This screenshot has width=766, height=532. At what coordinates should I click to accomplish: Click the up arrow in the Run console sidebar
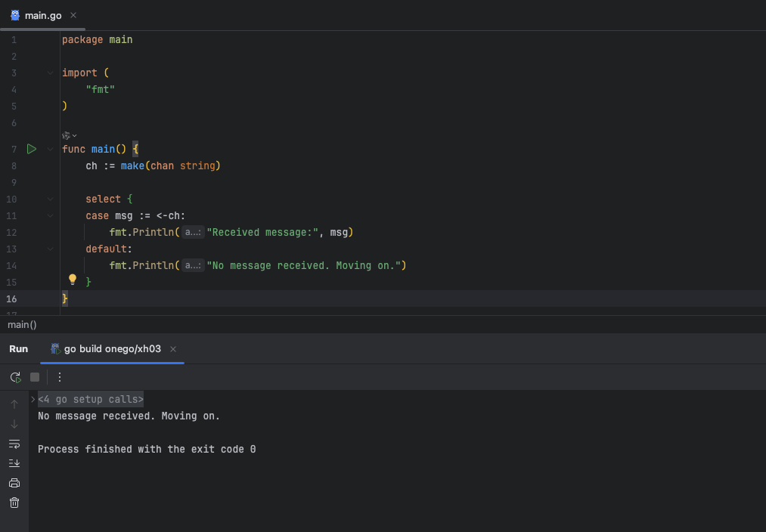click(x=14, y=404)
